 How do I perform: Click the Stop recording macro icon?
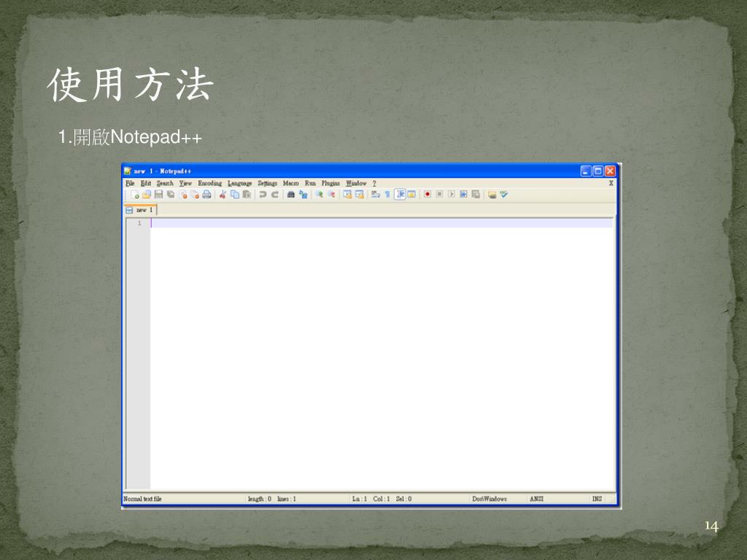click(439, 194)
